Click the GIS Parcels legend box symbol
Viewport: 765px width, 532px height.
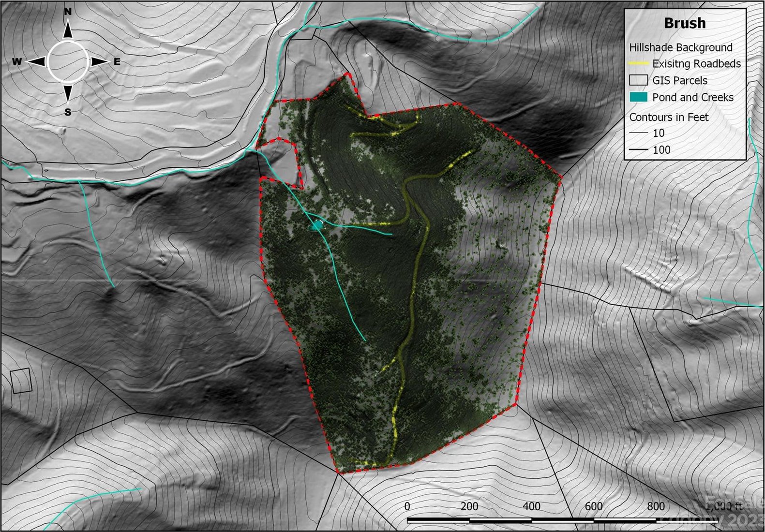coord(638,80)
